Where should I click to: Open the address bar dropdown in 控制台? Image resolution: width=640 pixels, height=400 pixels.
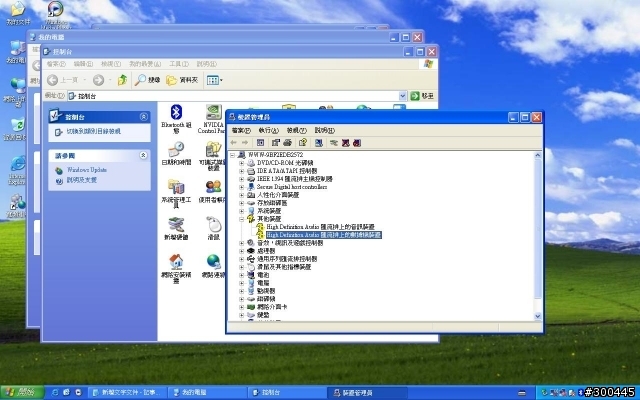coord(402,96)
